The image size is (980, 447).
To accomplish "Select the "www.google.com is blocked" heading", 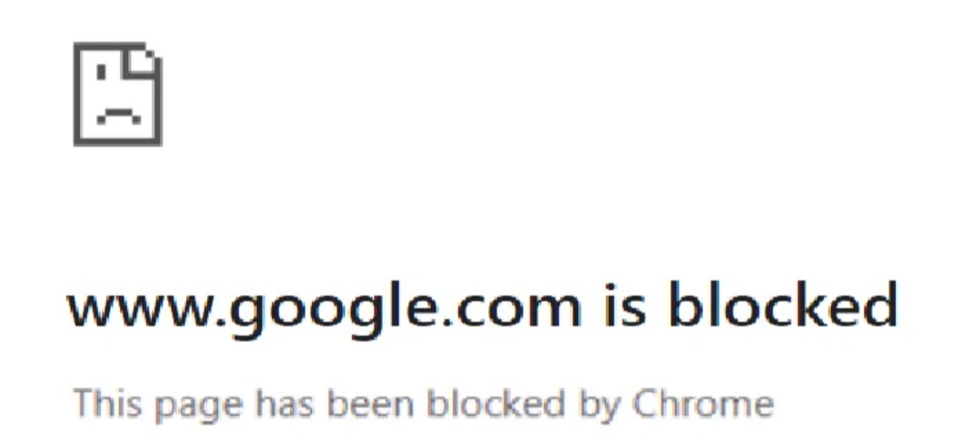I will coord(482,308).
